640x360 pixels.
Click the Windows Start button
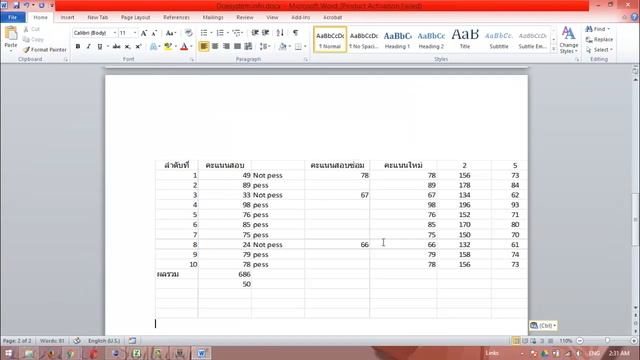pos(8,353)
